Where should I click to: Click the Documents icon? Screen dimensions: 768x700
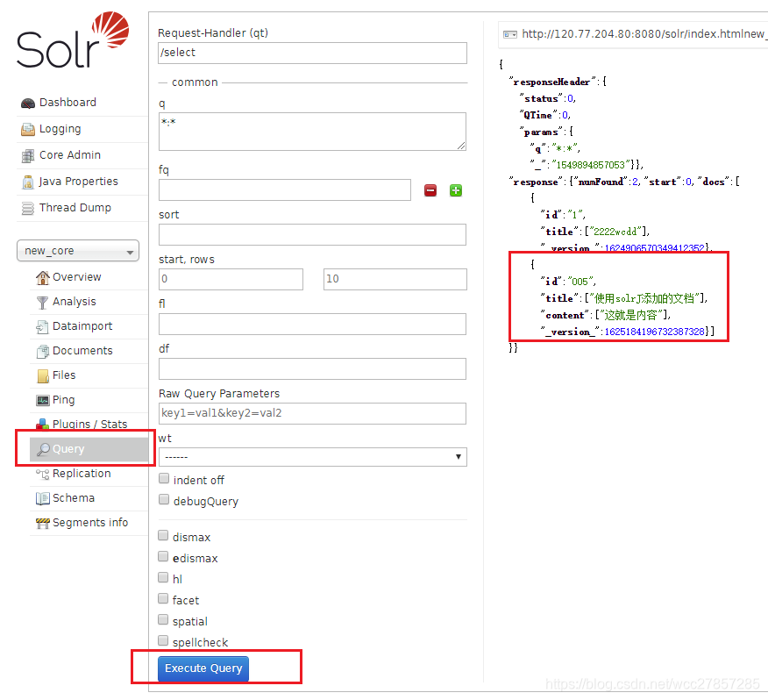(43, 352)
